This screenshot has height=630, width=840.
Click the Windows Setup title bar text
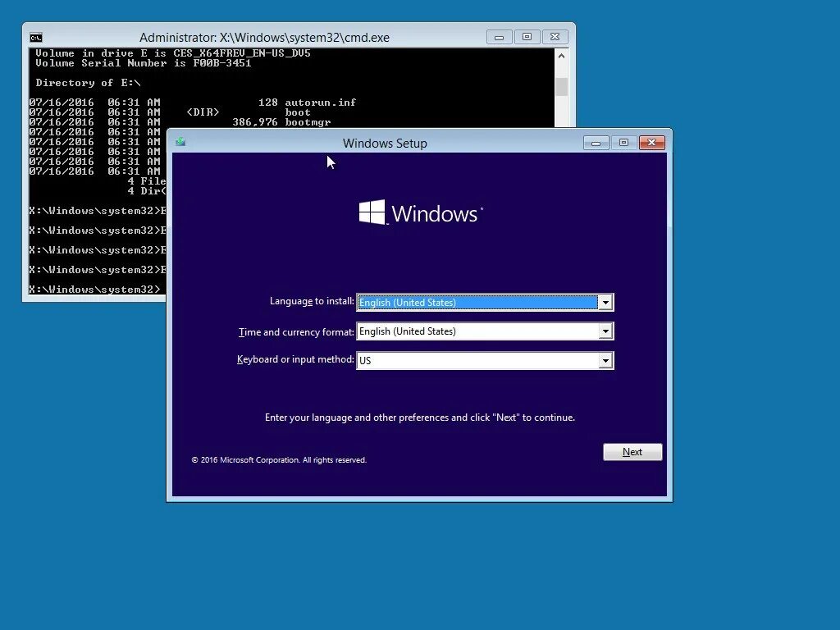(385, 144)
